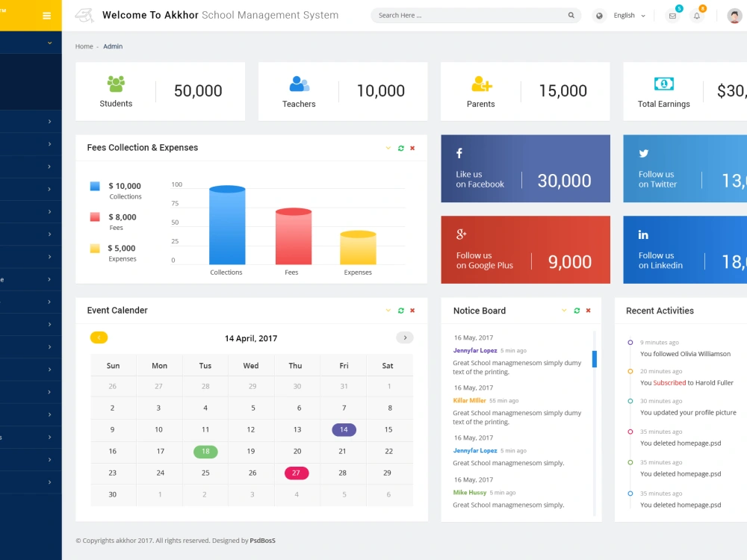The height and width of the screenshot is (560, 747).
Task: Click the blue Collections chart bar
Action: 227,225
